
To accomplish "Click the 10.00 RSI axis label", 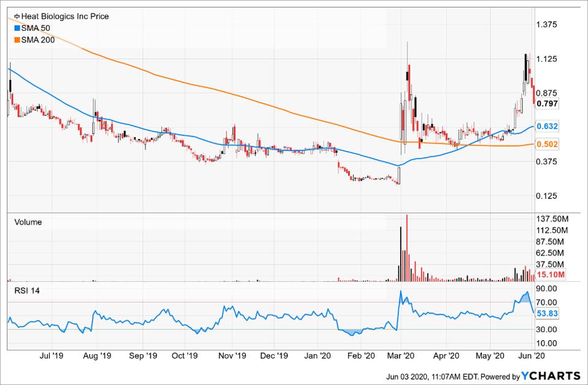I will 547,343.
